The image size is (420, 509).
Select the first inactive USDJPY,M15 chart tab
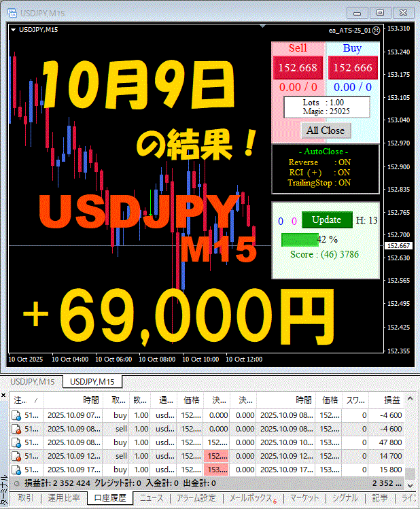coord(32,381)
